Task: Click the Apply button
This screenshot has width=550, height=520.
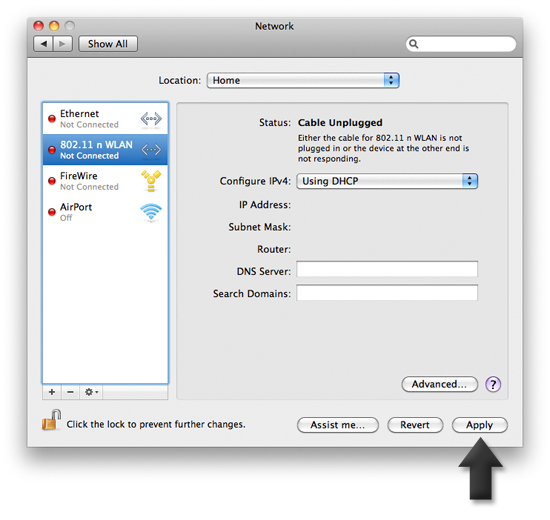Action: click(x=479, y=425)
